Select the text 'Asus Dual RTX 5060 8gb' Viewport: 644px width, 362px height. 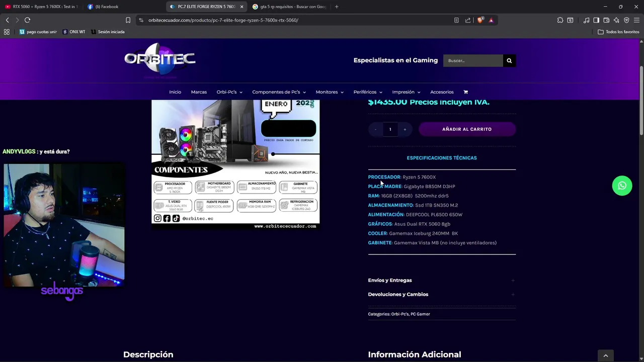tap(422, 224)
